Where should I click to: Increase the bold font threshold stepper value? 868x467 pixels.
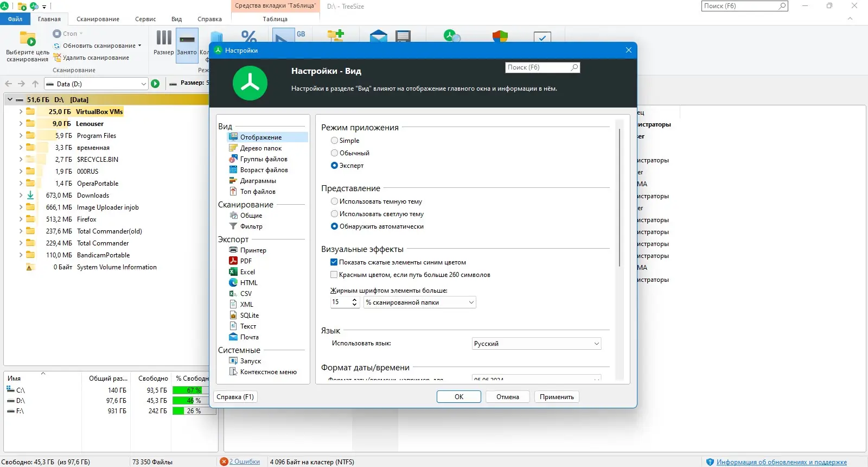pyautogui.click(x=355, y=299)
